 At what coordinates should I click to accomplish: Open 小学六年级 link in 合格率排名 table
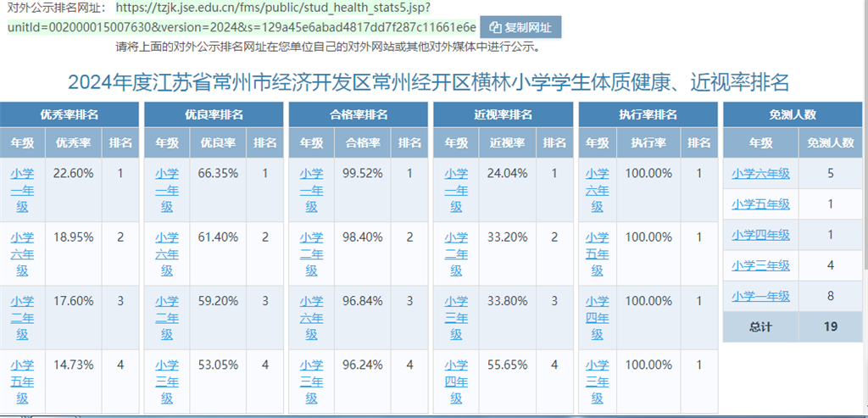[x=312, y=318]
